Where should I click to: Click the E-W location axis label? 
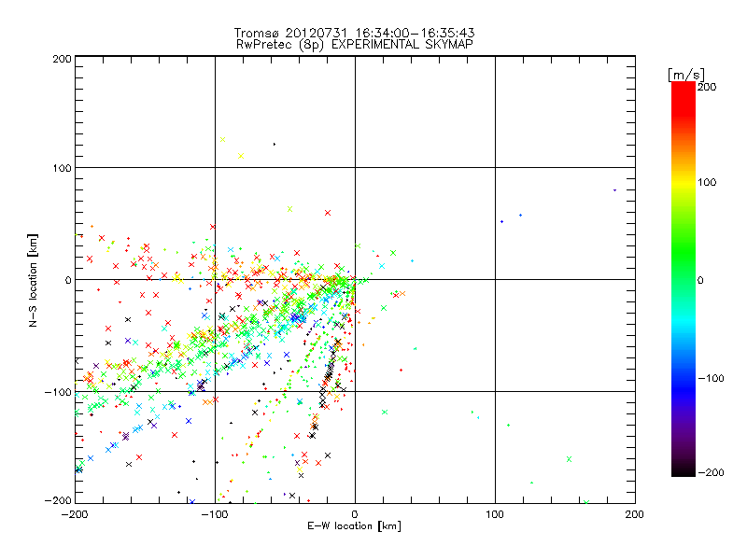pyautogui.click(x=355, y=526)
